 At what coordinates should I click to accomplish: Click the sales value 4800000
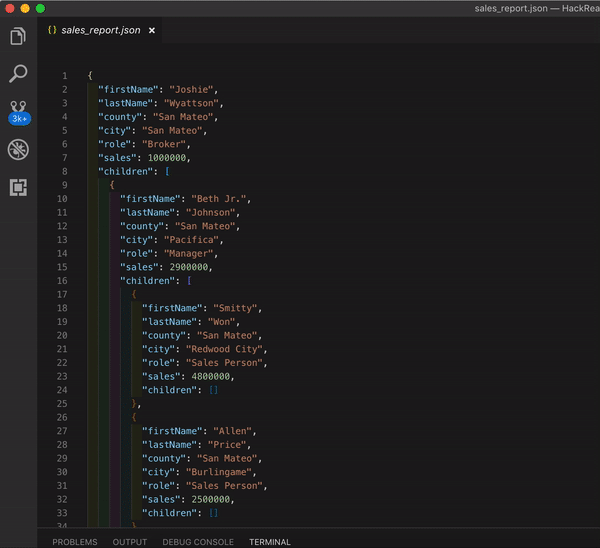209,377
